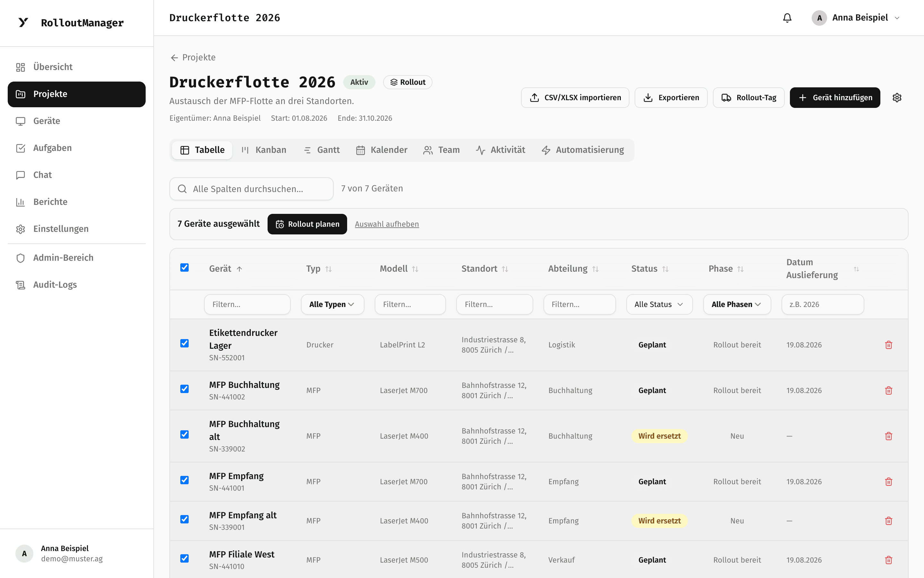Toggle the select-all devices checkbox

[x=184, y=267]
